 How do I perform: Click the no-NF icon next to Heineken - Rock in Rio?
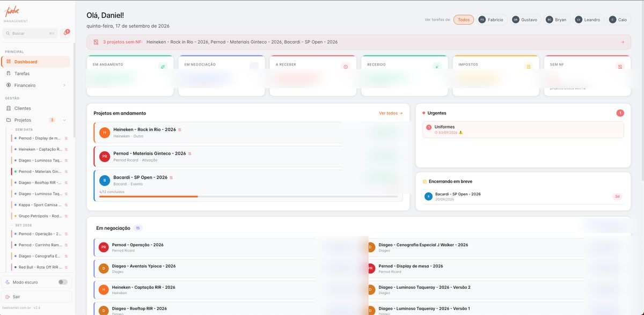(180, 130)
